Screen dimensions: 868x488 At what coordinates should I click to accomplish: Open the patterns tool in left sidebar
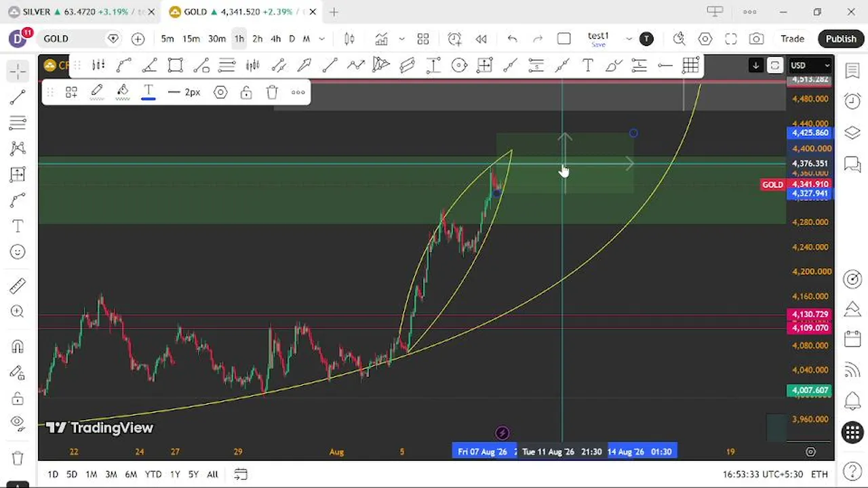(x=18, y=148)
